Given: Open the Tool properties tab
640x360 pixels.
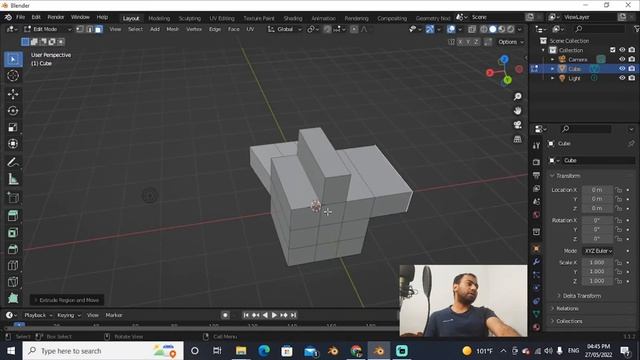Looking at the screenshot, I should point(536,146).
